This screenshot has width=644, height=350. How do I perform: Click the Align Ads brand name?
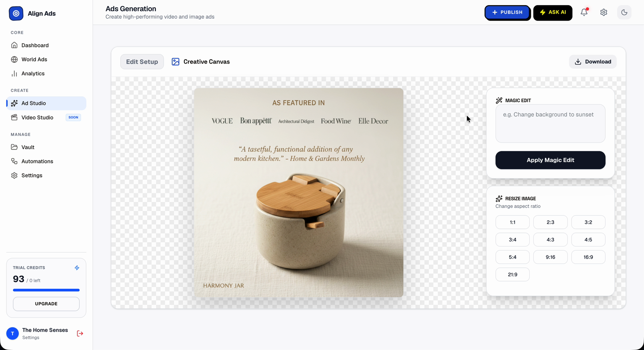pyautogui.click(x=42, y=14)
